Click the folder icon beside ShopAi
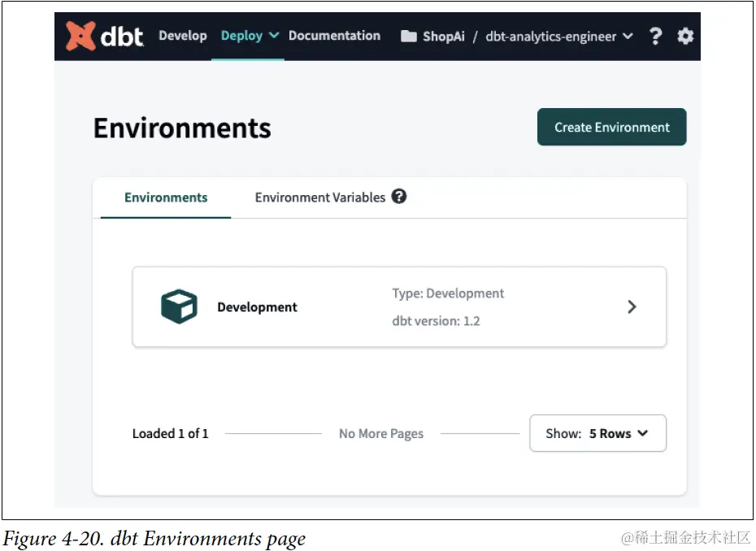 coord(409,37)
